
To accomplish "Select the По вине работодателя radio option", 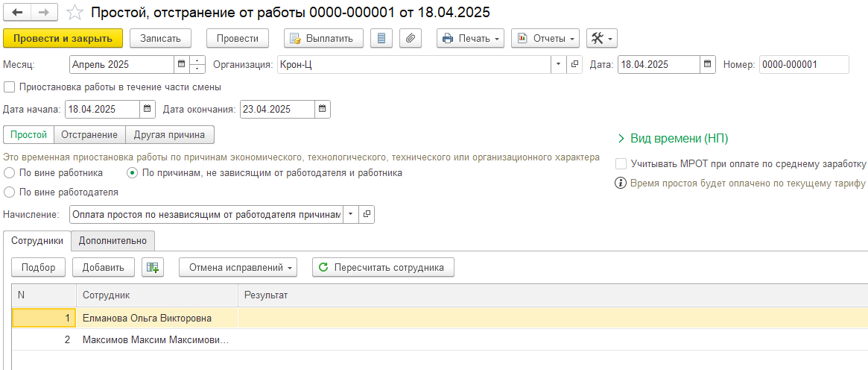I will click(x=9, y=192).
